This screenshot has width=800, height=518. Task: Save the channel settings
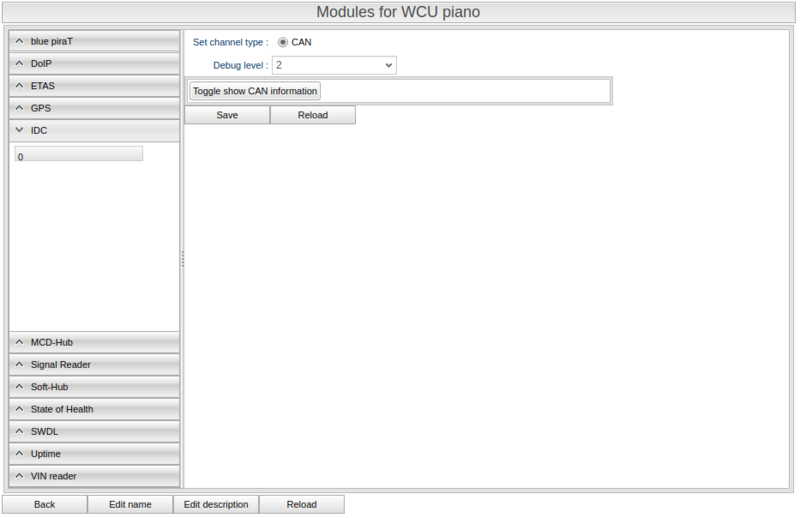[x=227, y=115]
